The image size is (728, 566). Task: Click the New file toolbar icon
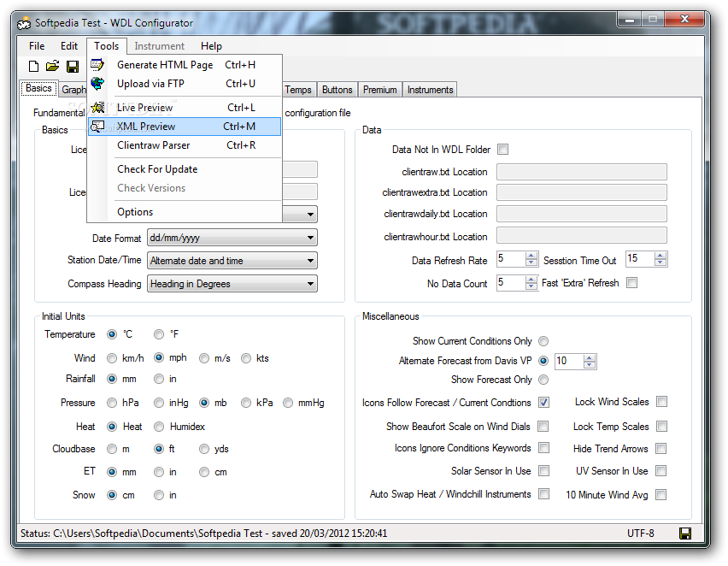(x=33, y=67)
